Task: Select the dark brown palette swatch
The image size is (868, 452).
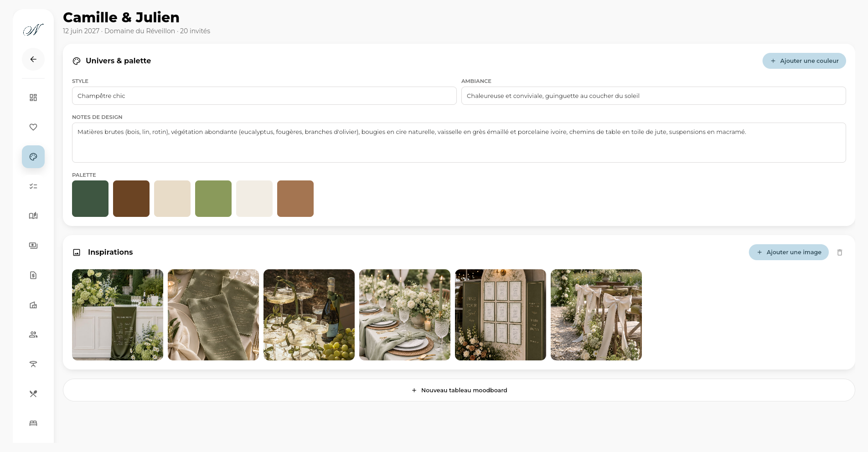Action: [131, 199]
